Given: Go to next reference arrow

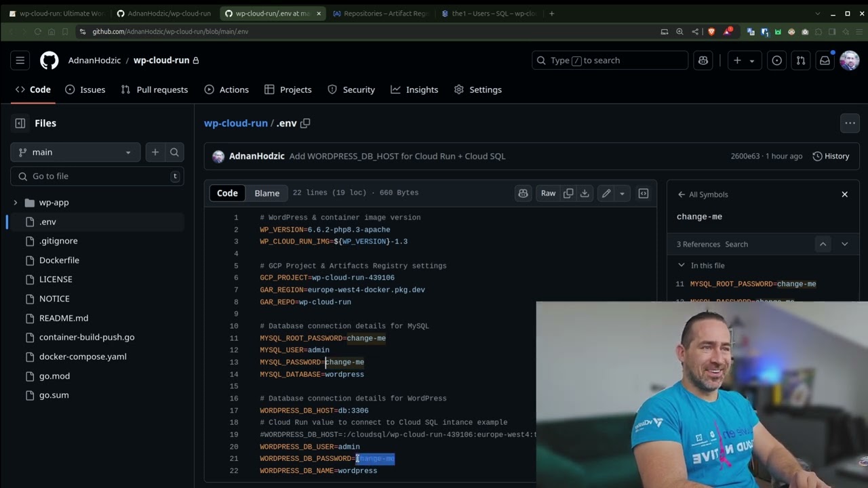Looking at the screenshot, I should (844, 244).
